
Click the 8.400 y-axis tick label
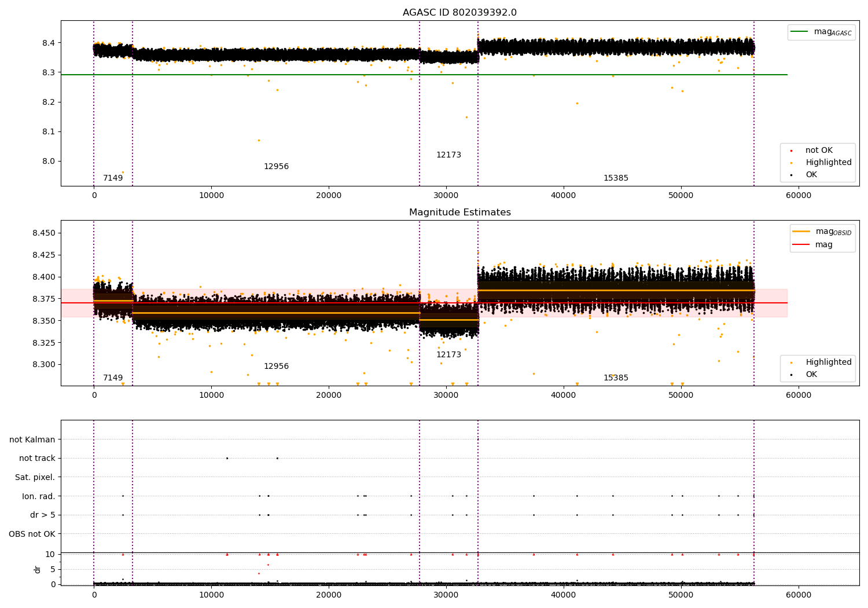click(x=44, y=277)
